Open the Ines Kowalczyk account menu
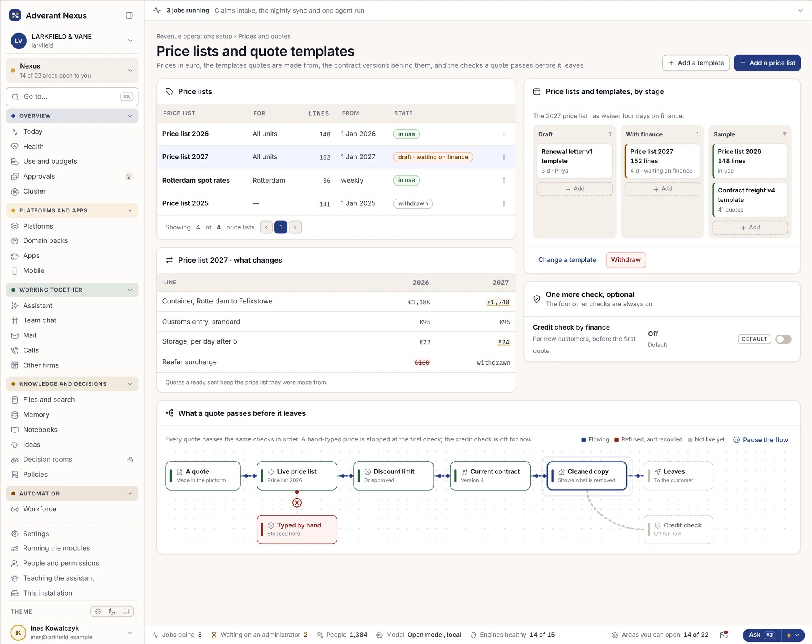The height and width of the screenshot is (644, 812). click(72, 632)
